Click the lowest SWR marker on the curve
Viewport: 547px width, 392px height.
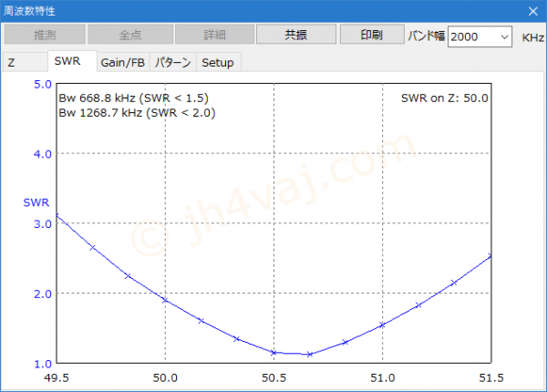[x=309, y=354]
